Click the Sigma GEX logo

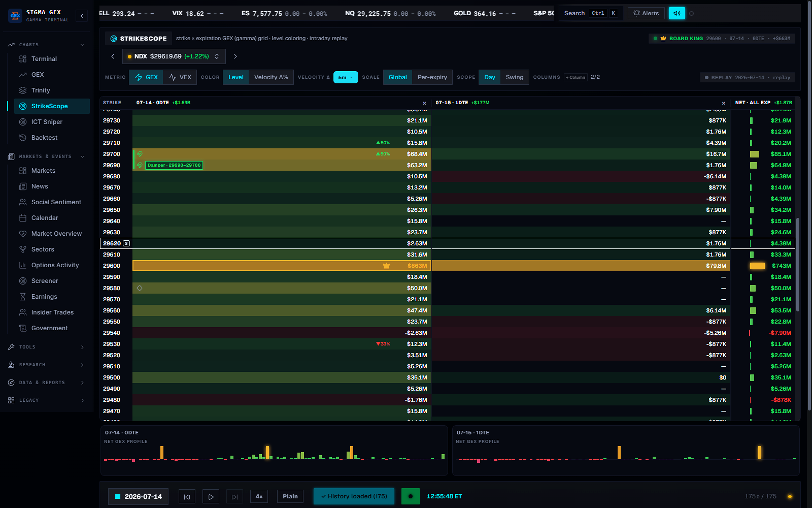click(x=15, y=16)
